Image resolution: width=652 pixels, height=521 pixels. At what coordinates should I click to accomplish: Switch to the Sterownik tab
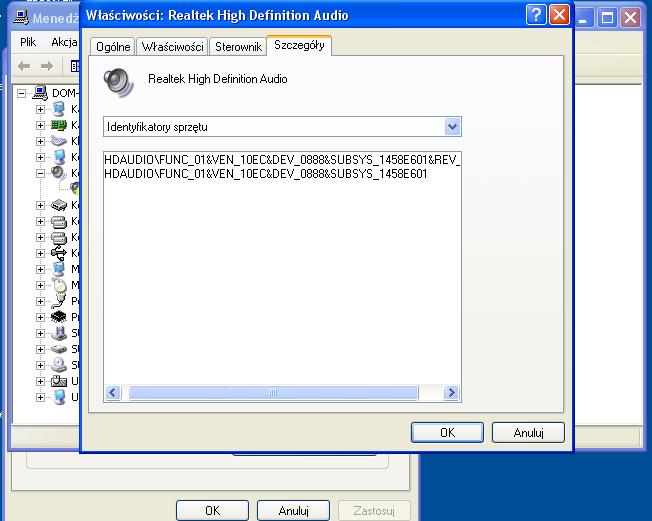click(x=238, y=47)
